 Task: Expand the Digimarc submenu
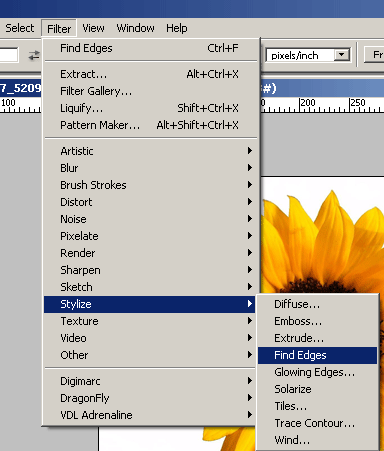pos(149,381)
